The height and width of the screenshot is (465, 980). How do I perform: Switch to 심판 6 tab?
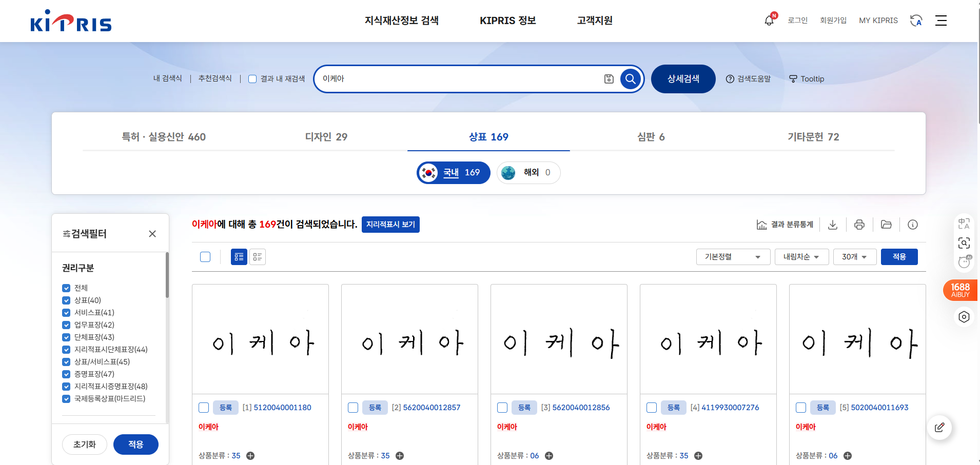[x=651, y=137]
